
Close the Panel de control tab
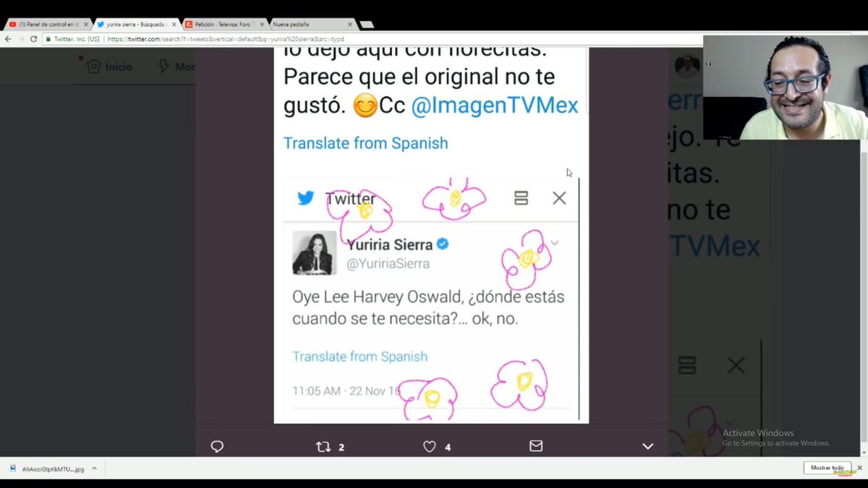(86, 24)
